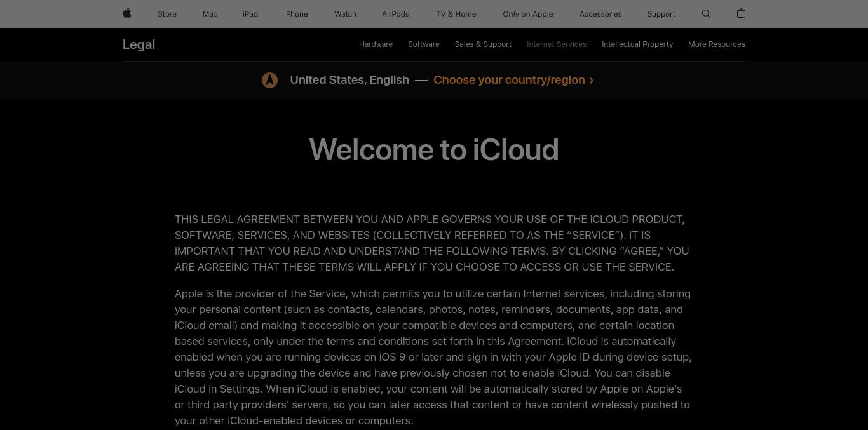Switch to the Software legal tab
868x430 pixels.
click(424, 44)
